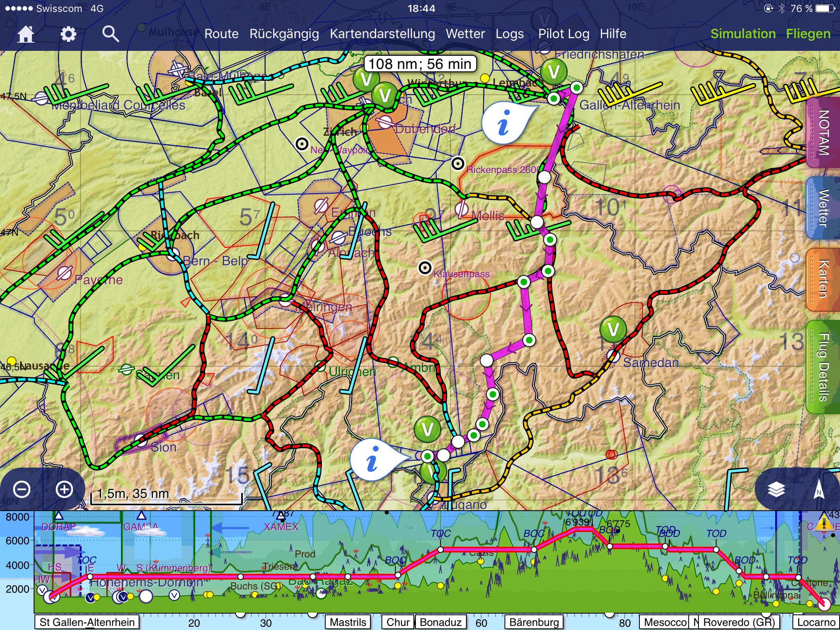
Task: Open the Logs menu
Action: [x=509, y=34]
